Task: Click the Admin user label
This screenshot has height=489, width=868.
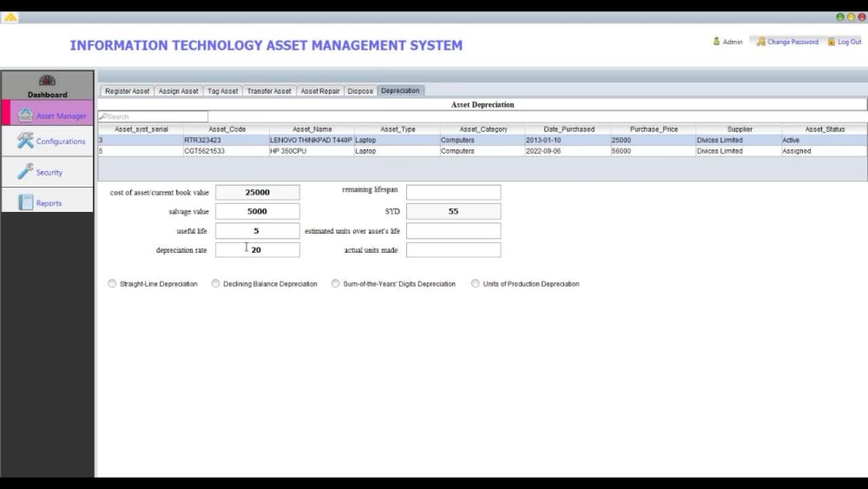Action: pyautogui.click(x=733, y=42)
